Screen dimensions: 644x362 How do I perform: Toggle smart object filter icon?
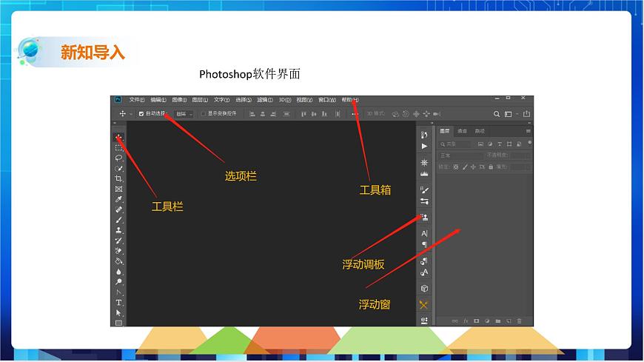click(519, 144)
